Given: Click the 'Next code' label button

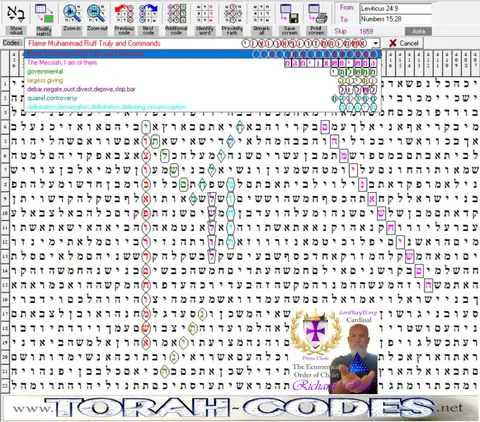Looking at the screenshot, I should click(148, 31).
